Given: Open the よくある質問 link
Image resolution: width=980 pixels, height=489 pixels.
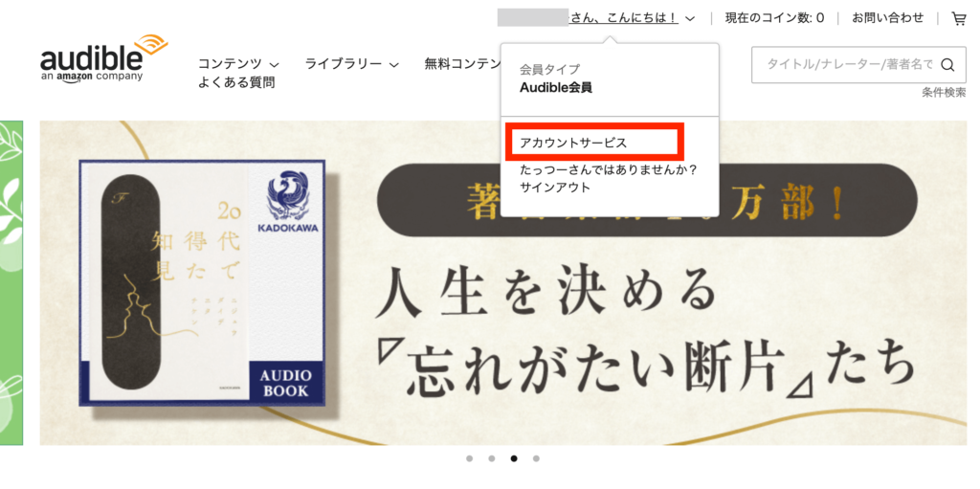Looking at the screenshot, I should tap(236, 82).
